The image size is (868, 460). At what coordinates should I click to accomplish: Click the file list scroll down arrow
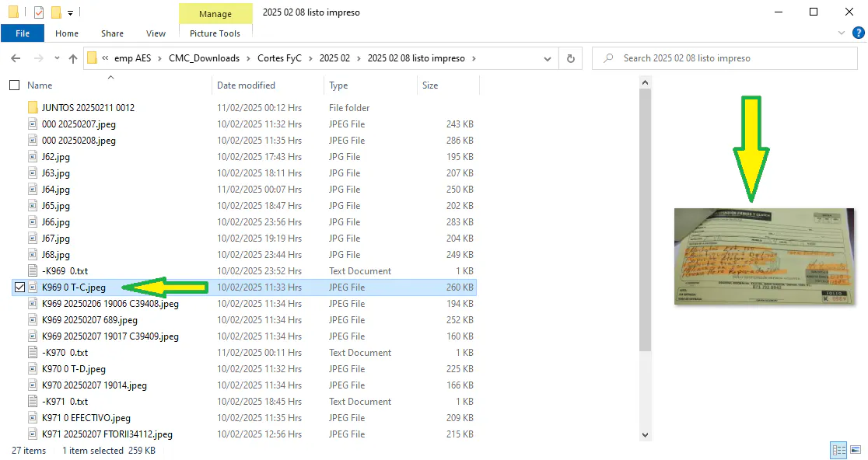pos(645,434)
